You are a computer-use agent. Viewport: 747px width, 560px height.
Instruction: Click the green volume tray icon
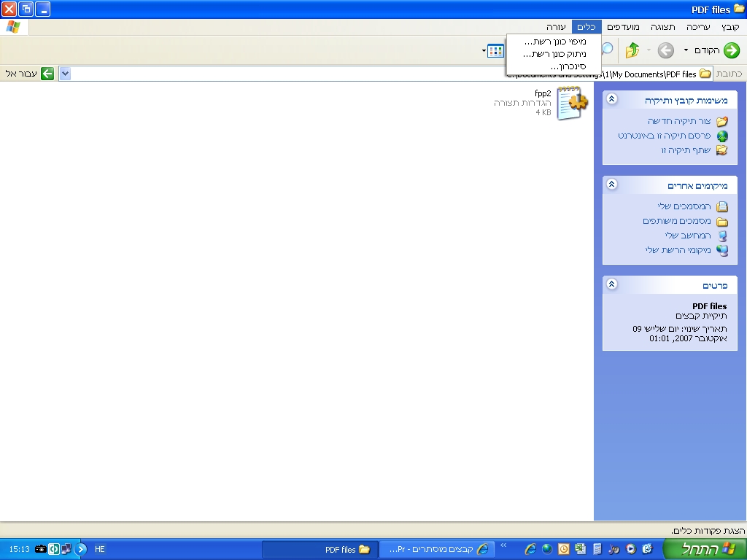coord(53,549)
